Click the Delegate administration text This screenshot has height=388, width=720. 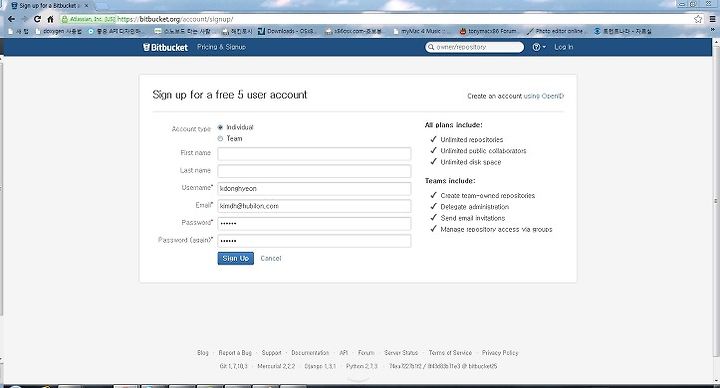click(474, 207)
